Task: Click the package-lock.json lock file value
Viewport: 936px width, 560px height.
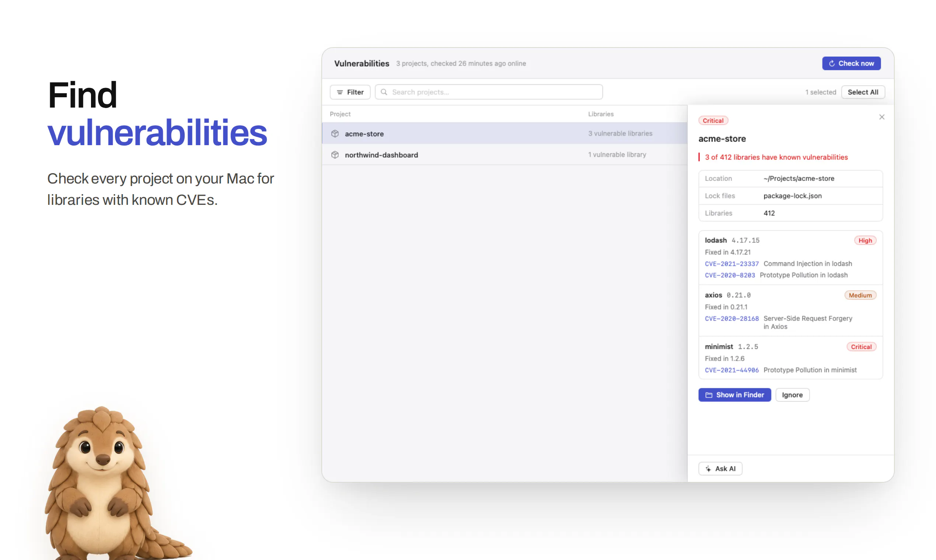Action: 792,196
